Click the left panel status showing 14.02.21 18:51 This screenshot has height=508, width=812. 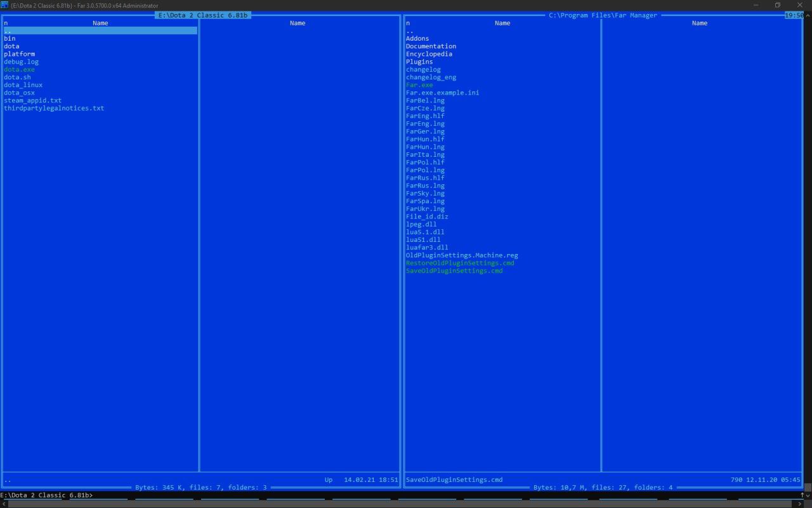click(x=371, y=480)
